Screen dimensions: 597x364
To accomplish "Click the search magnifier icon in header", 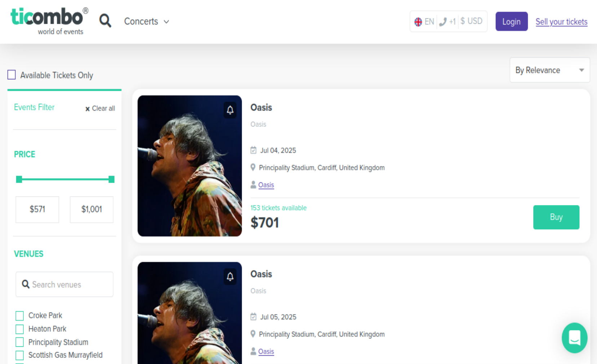I will [105, 21].
